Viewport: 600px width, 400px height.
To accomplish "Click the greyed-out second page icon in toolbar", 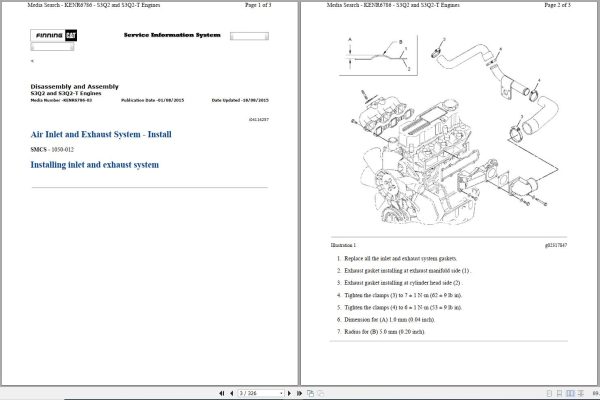I will click(321, 393).
